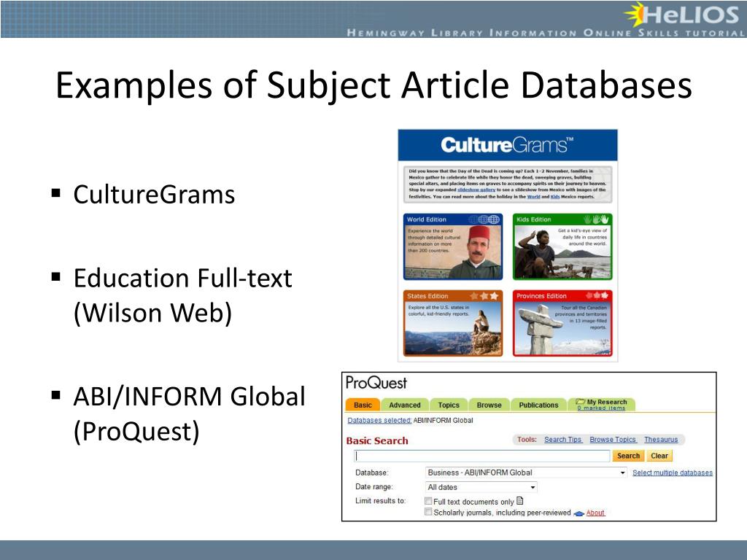Click the World Edition header text
This screenshot has height=560, width=747.
coord(426,219)
